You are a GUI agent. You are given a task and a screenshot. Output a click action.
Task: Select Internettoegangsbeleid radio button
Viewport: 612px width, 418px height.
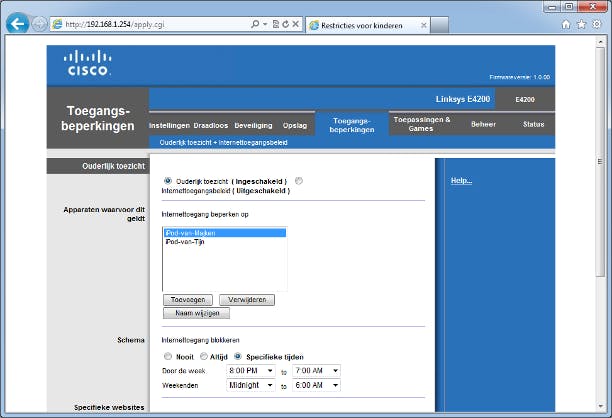tap(299, 181)
